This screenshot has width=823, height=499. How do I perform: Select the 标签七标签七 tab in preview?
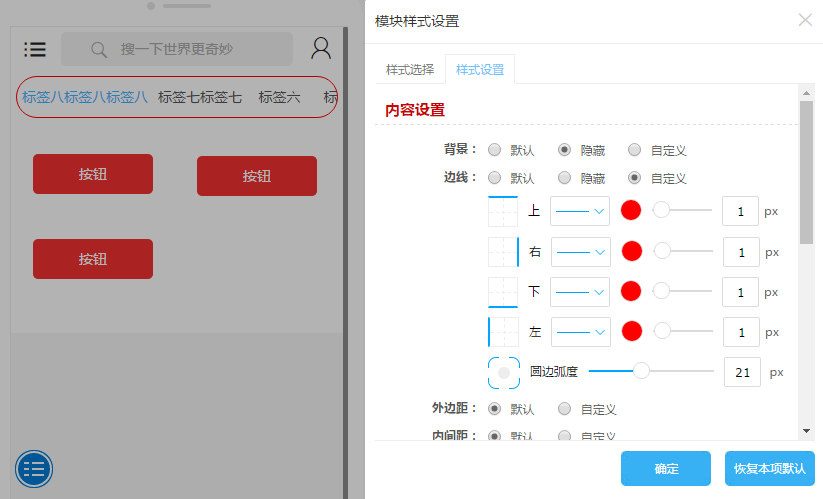pyautogui.click(x=200, y=97)
